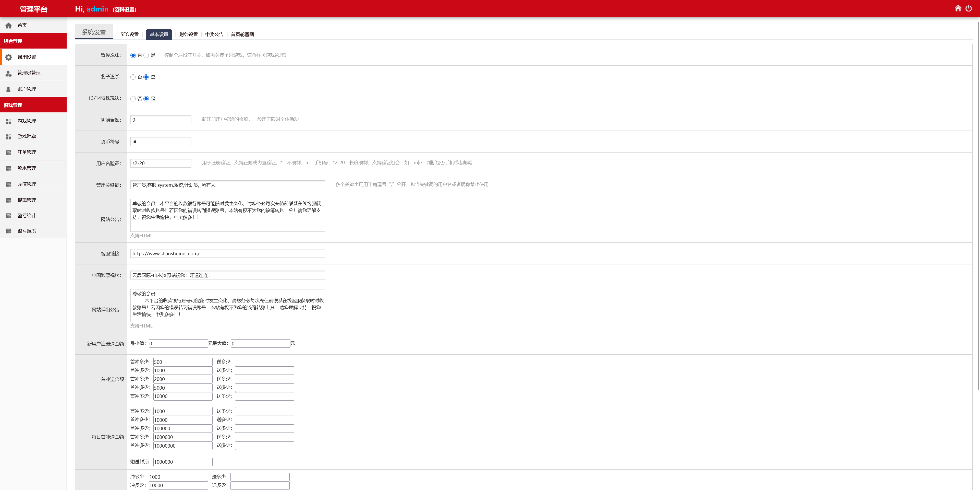Select 否 for 13/14特殊玩法
Screen dimensions: 980x490
[133, 99]
